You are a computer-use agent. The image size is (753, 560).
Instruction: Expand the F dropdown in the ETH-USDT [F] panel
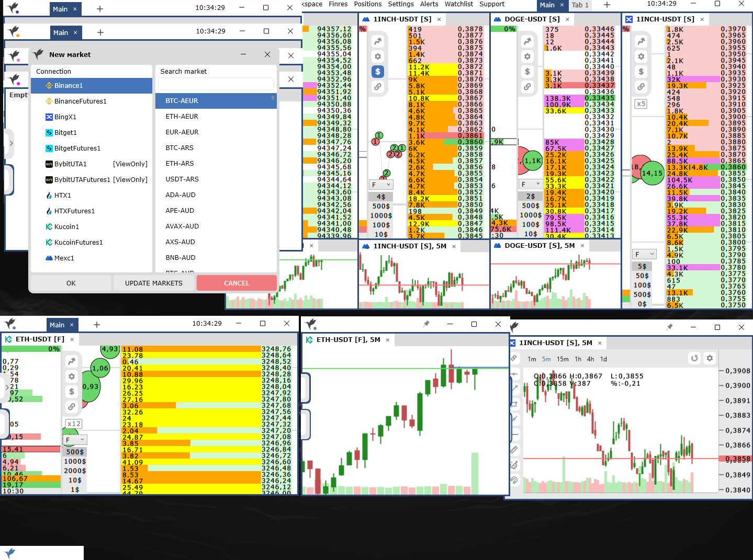point(74,439)
